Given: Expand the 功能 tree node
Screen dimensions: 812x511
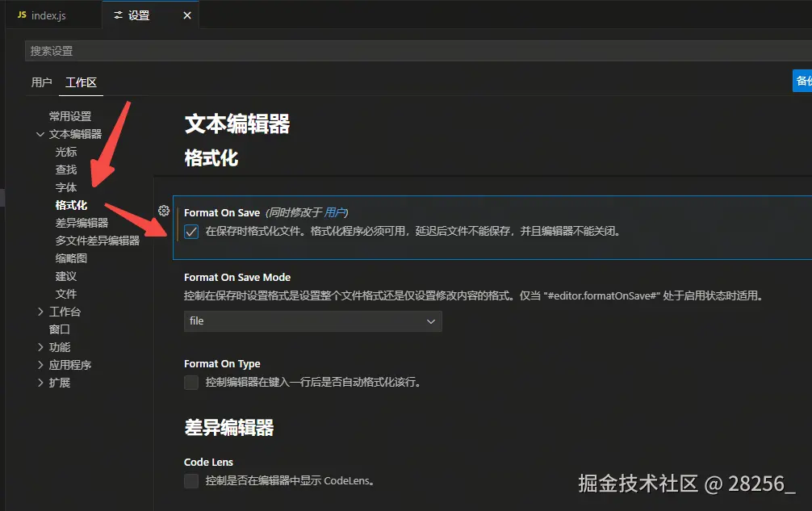Looking at the screenshot, I should 40,347.
